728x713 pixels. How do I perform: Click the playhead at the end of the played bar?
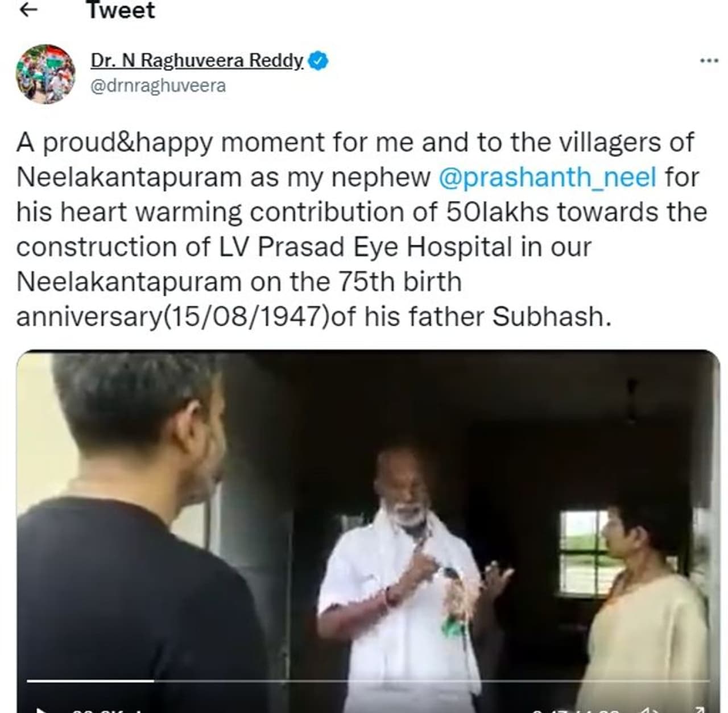(x=154, y=680)
